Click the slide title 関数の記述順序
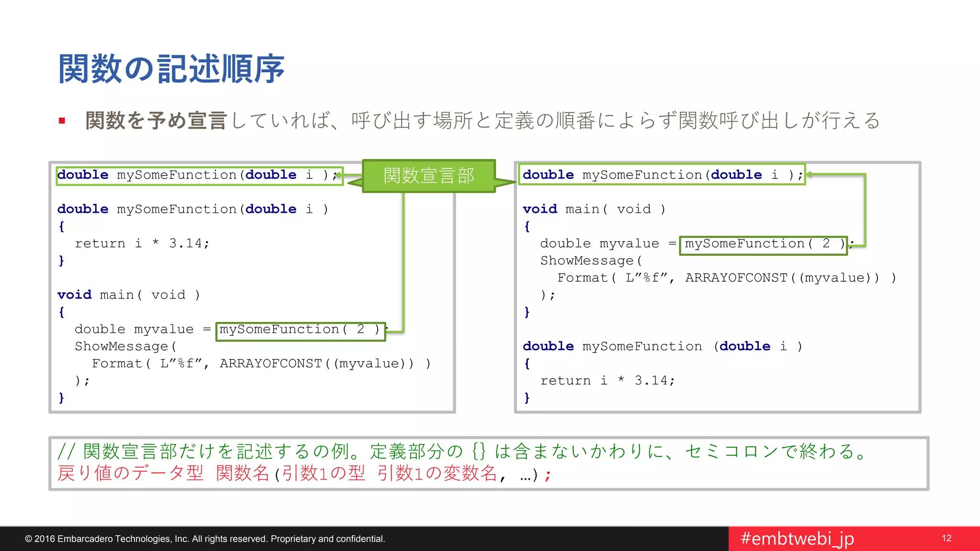The width and height of the screenshot is (980, 551). tap(171, 69)
